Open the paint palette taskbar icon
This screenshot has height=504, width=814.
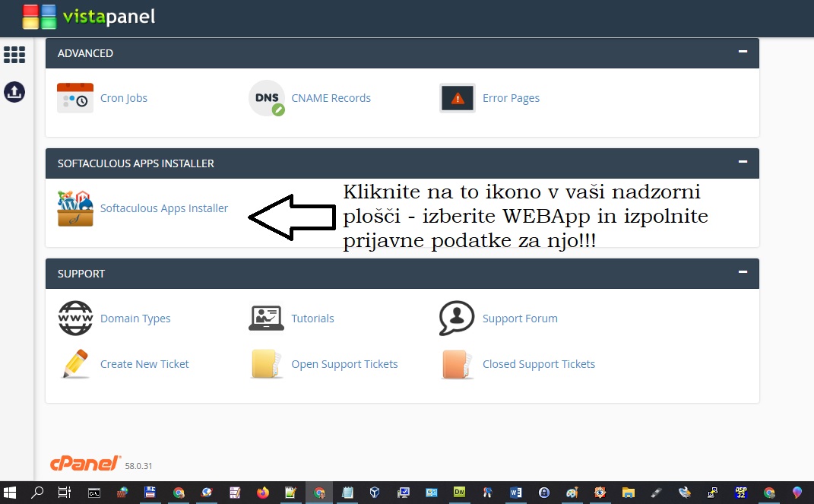[x=572, y=492]
